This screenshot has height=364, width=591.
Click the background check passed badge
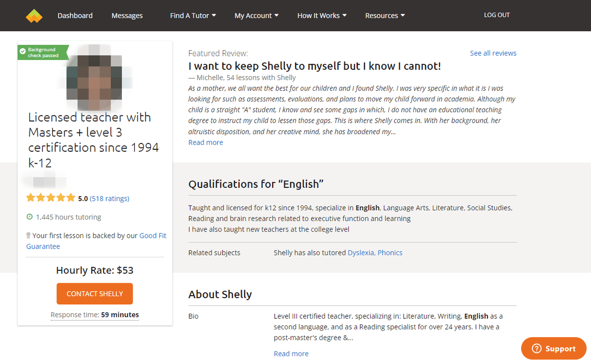[42, 53]
